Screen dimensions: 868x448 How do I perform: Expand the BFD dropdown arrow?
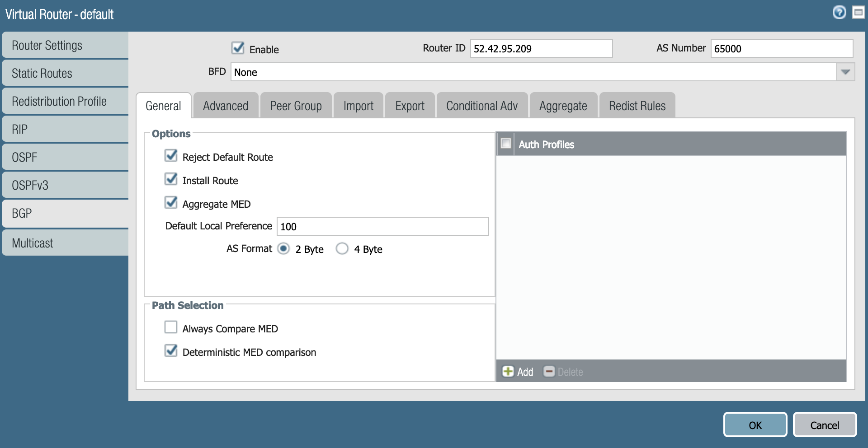(x=845, y=72)
